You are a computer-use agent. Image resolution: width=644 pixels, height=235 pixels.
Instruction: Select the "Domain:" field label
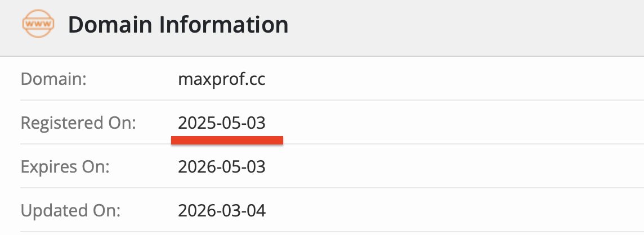tap(53, 79)
